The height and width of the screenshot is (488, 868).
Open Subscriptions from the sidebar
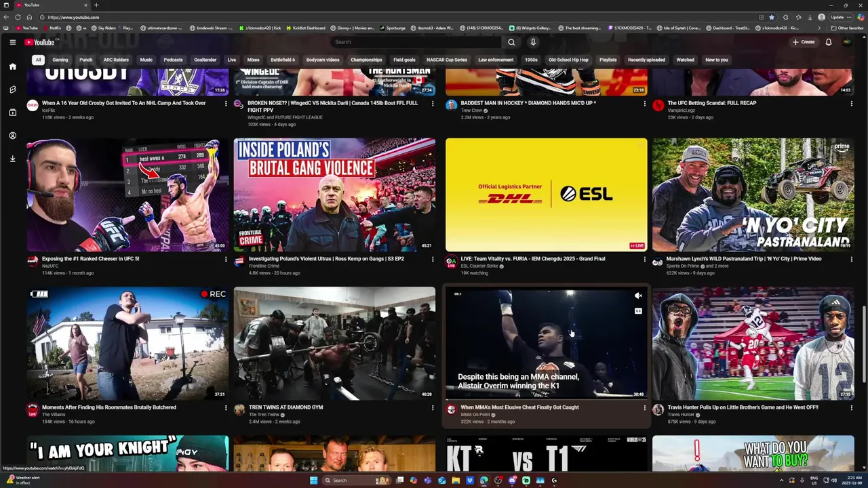point(12,113)
